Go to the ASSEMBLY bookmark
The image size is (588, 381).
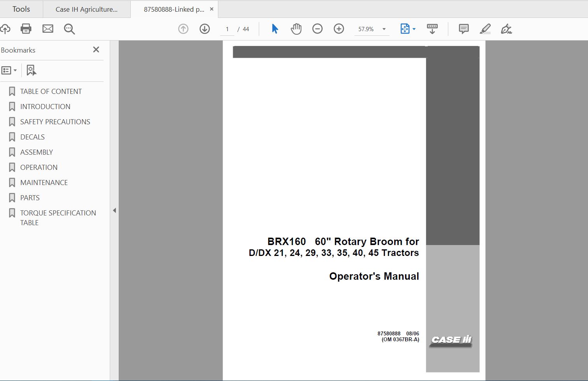click(37, 152)
